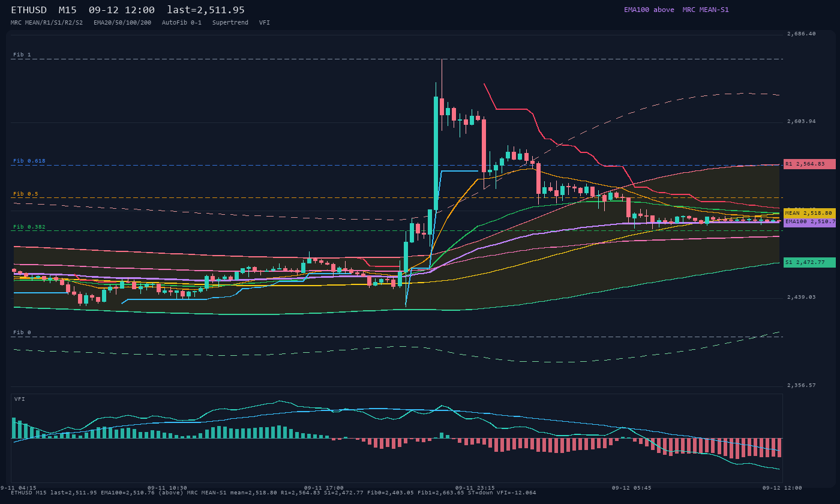Select the Fib 0 level label
840x504 pixels.
pyautogui.click(x=22, y=332)
